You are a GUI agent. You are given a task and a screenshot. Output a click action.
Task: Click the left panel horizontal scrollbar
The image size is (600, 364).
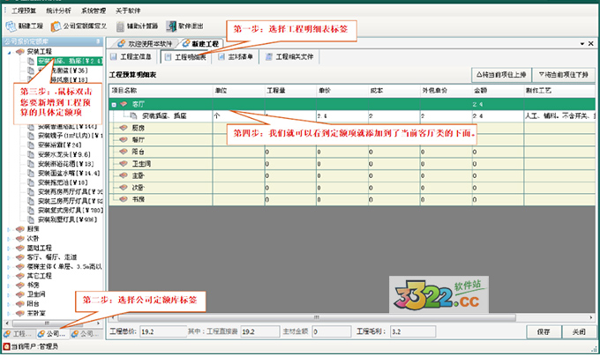point(49,322)
